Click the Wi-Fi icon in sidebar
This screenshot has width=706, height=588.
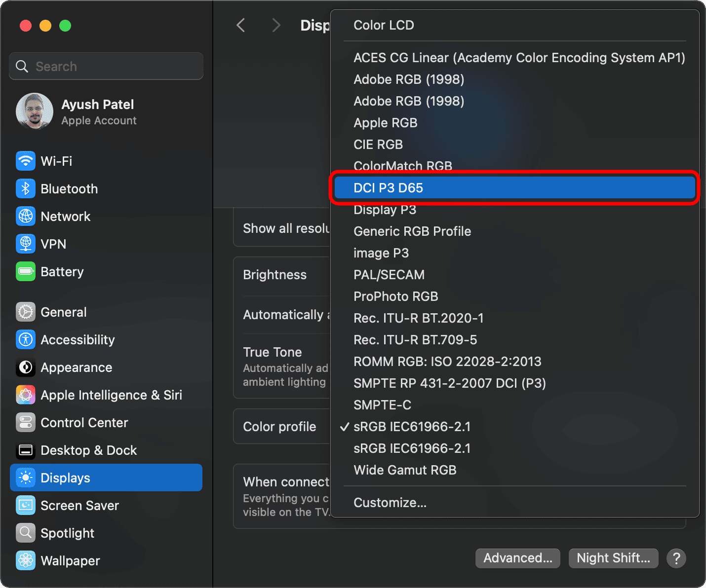26,161
